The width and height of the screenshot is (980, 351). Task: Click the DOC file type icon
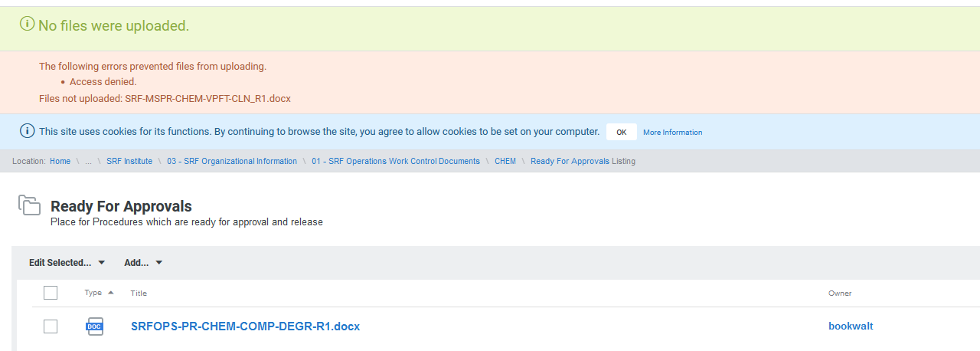[x=93, y=326]
